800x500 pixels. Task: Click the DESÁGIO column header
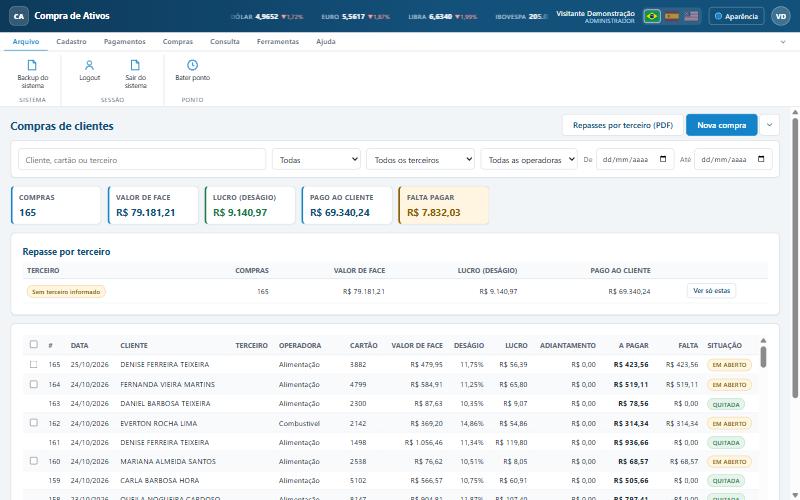[x=469, y=345]
